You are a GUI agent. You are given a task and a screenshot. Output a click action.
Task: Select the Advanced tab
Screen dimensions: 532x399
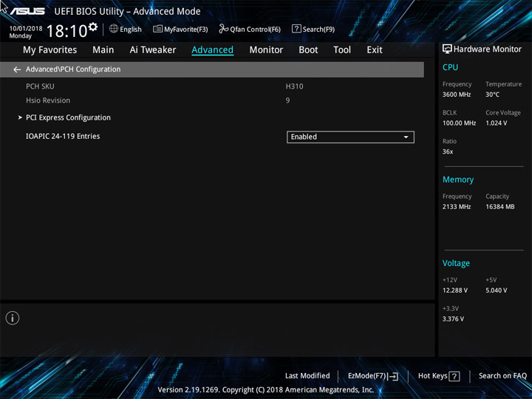(x=212, y=50)
